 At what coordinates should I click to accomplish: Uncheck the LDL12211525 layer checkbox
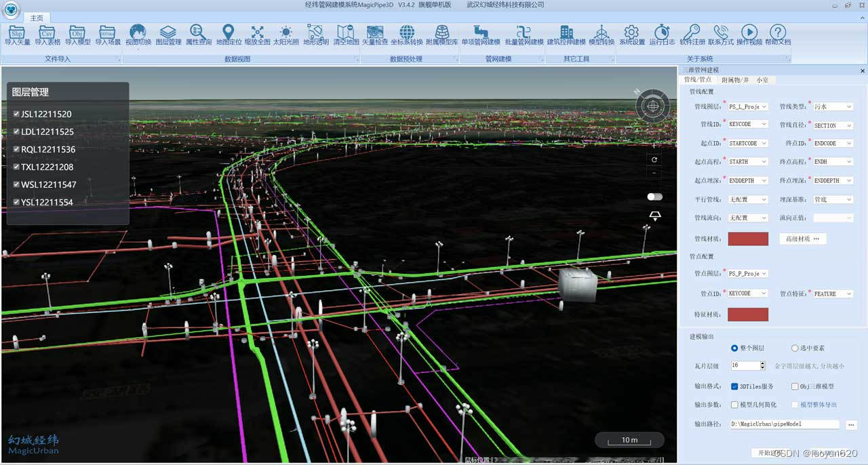pos(16,132)
